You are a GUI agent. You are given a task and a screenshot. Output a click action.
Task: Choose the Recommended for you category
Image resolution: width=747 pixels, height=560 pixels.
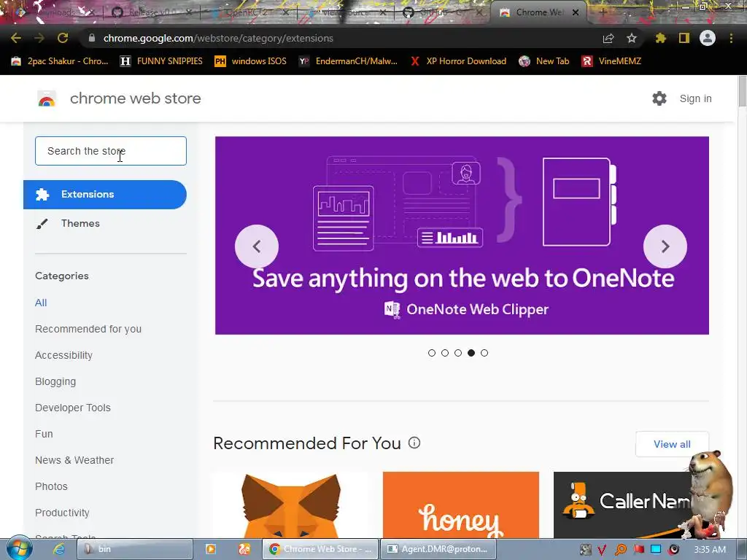[x=88, y=329]
